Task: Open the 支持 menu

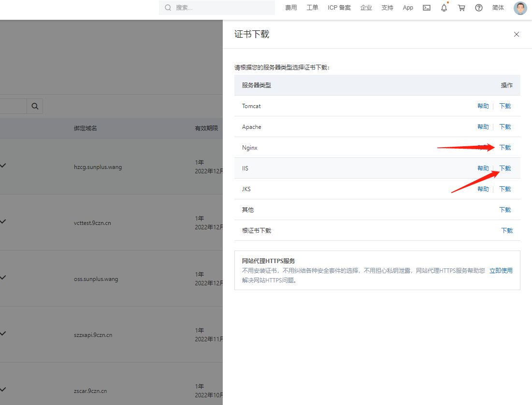Action: point(387,7)
